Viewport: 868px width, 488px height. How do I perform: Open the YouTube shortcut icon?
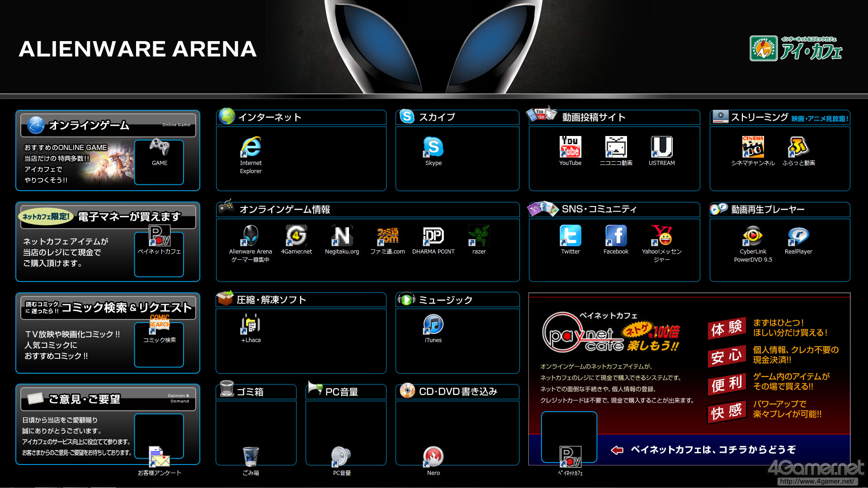pyautogui.click(x=570, y=147)
